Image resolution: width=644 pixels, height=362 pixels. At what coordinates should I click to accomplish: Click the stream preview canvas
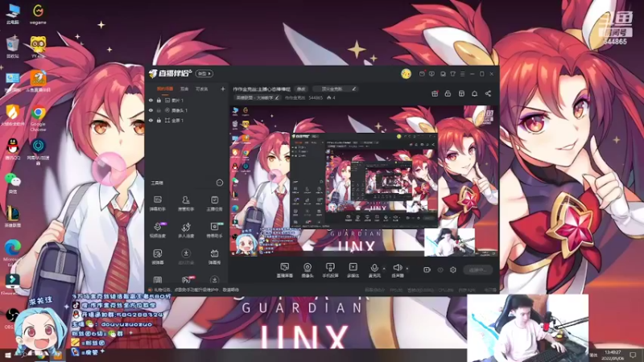point(364,181)
